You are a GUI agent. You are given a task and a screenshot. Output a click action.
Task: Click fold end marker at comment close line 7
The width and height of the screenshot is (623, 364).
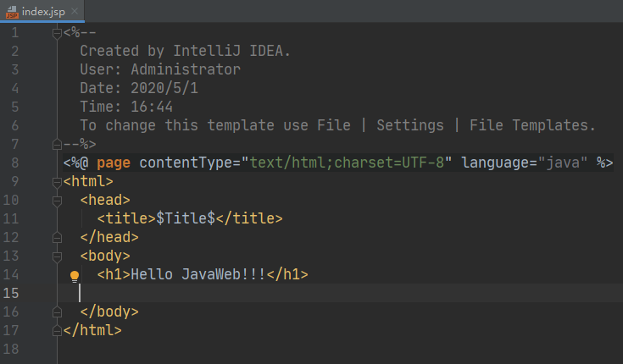click(58, 144)
